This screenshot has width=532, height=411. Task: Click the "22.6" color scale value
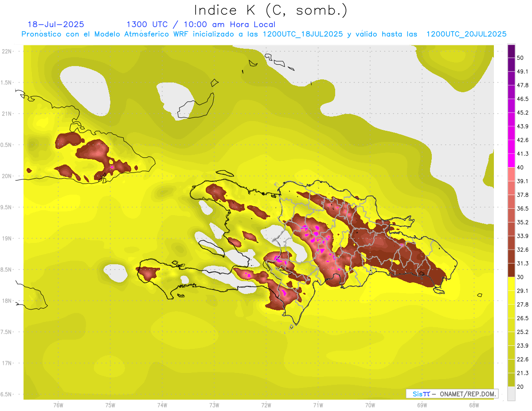pyautogui.click(x=523, y=359)
